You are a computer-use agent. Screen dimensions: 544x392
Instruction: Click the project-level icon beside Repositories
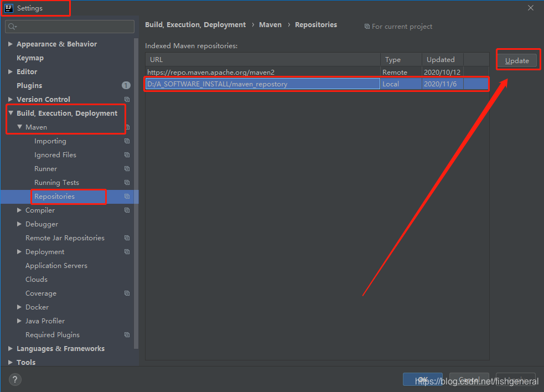[127, 197]
